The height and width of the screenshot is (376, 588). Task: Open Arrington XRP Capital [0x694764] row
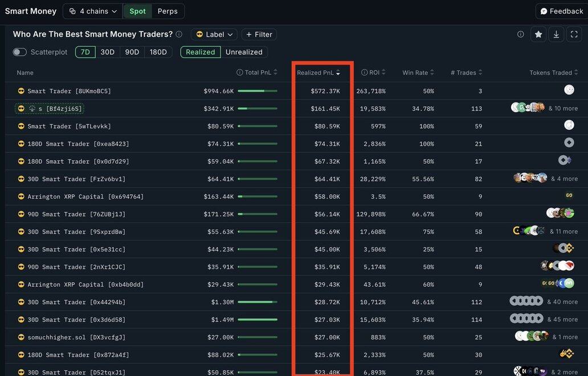pyautogui.click(x=85, y=197)
